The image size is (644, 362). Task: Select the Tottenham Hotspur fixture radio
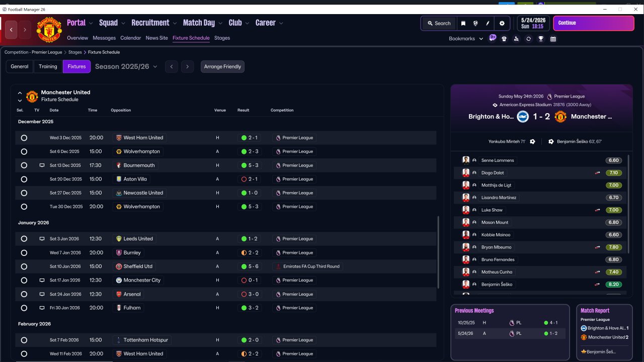click(24, 340)
